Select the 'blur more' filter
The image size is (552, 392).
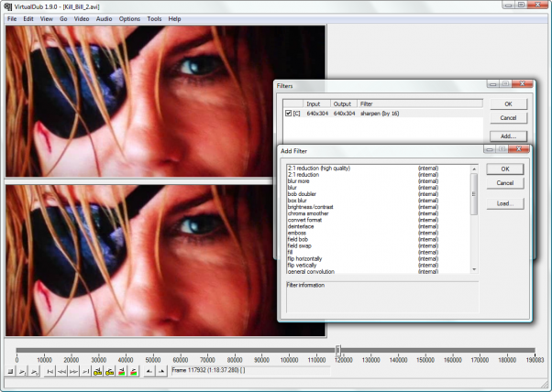379,181
